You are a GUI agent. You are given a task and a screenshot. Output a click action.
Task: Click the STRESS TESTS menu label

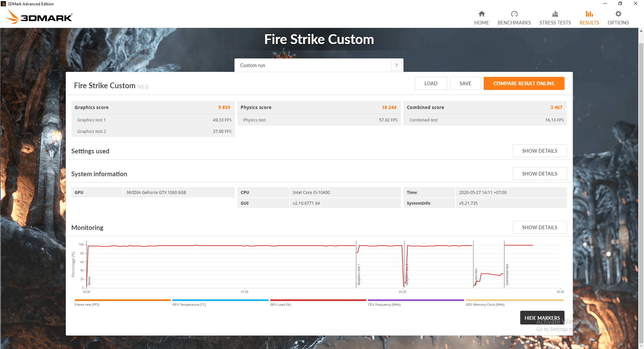(x=555, y=23)
